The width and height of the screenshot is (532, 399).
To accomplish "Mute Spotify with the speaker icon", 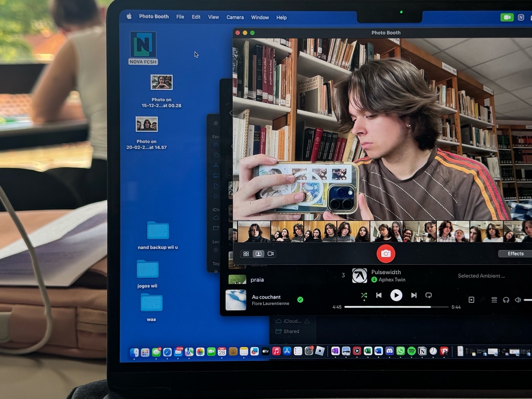I will [x=518, y=300].
